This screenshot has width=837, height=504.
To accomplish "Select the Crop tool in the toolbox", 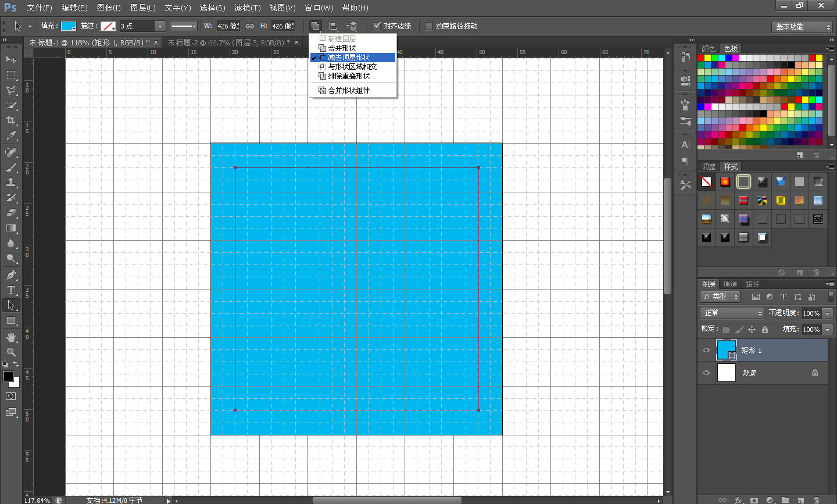I will 11,120.
